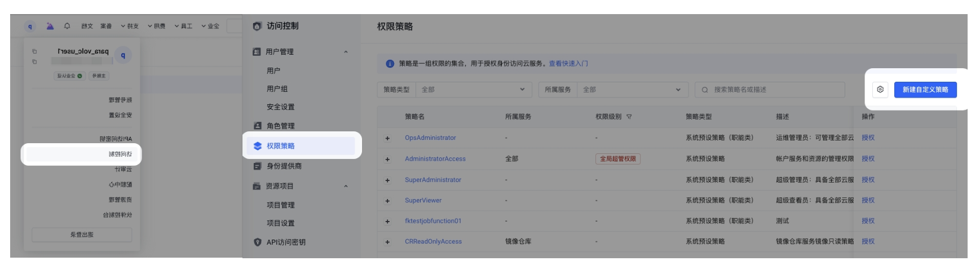This screenshot has width=980, height=274.
Task: Click the 身份提供商 icon in sidebar
Action: tap(258, 166)
